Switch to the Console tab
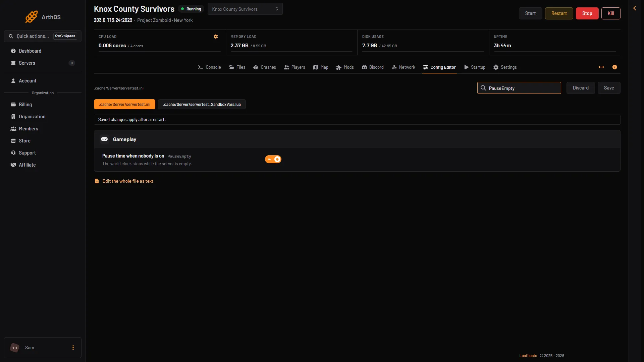This screenshot has height=362, width=644. pos(209,67)
